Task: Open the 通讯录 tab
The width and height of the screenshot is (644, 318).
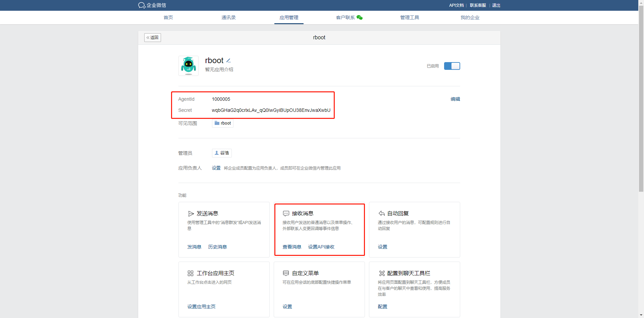Action: [x=229, y=17]
